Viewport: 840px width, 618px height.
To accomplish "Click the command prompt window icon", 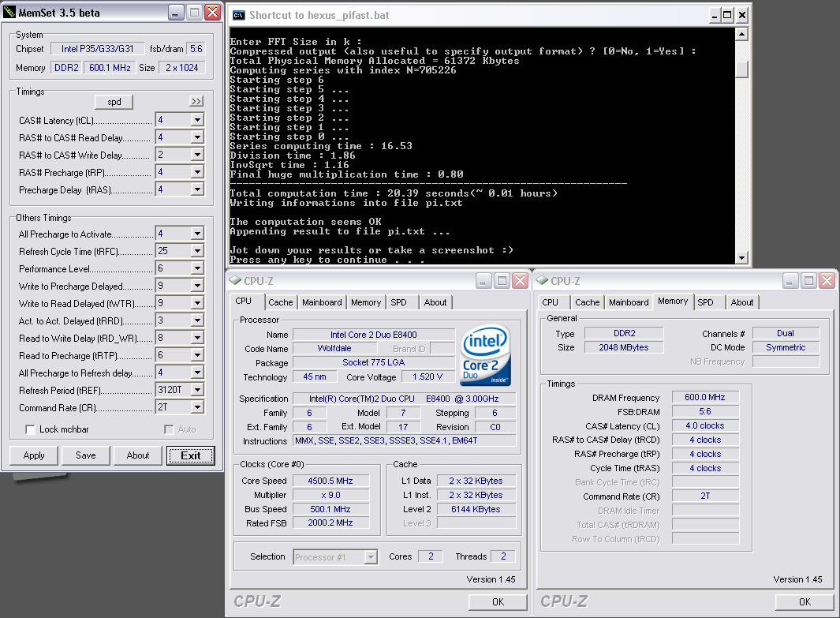I will (238, 15).
